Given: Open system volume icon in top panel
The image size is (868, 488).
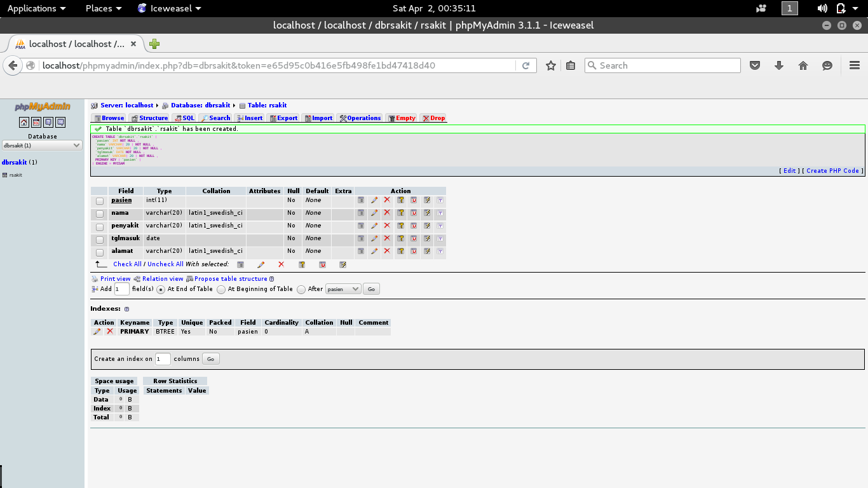Looking at the screenshot, I should click(x=822, y=8).
